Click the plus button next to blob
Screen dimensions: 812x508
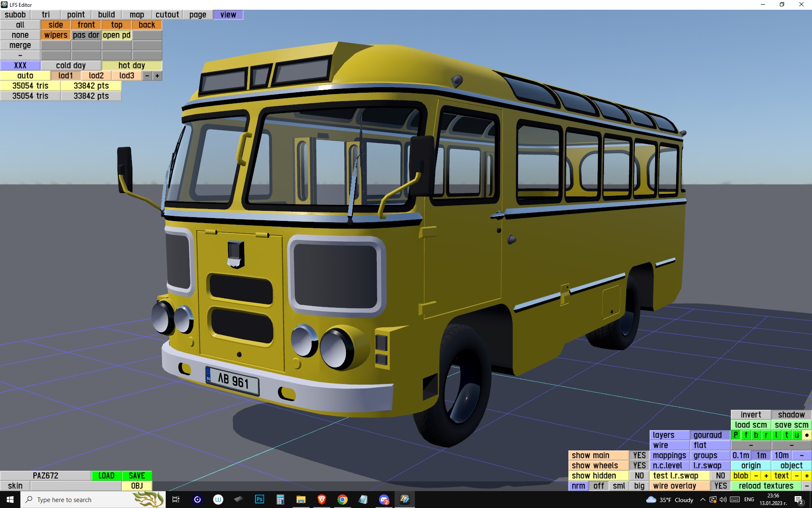[x=766, y=475]
